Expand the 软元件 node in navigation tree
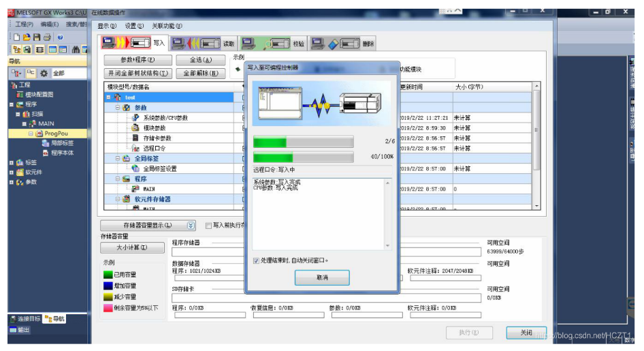The width and height of the screenshot is (644, 351). pyautogui.click(x=12, y=172)
